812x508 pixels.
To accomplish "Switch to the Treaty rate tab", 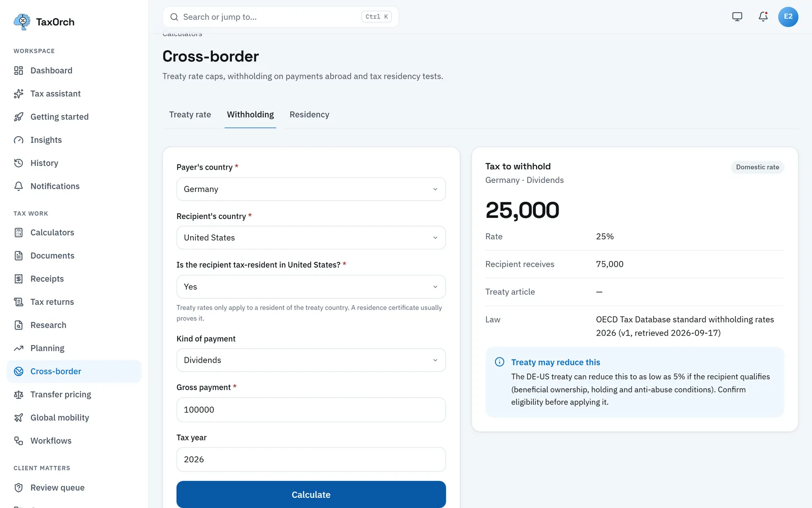I will (190, 115).
